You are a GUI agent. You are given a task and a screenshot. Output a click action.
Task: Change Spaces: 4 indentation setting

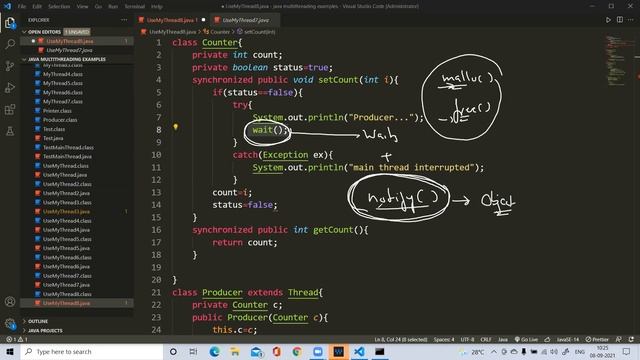(444, 339)
